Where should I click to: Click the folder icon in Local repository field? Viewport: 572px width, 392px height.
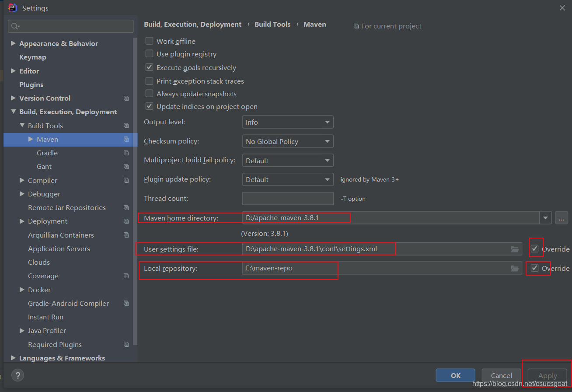click(x=515, y=268)
